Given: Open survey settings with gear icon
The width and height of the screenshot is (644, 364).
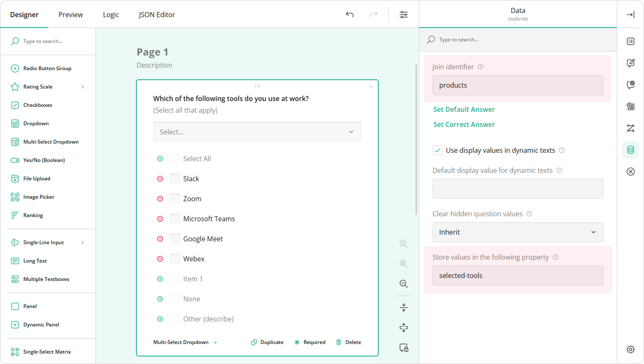Looking at the screenshot, I should 630,349.
